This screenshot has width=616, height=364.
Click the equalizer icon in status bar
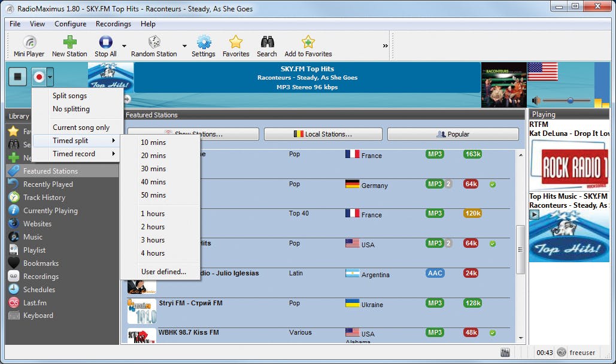point(505,353)
